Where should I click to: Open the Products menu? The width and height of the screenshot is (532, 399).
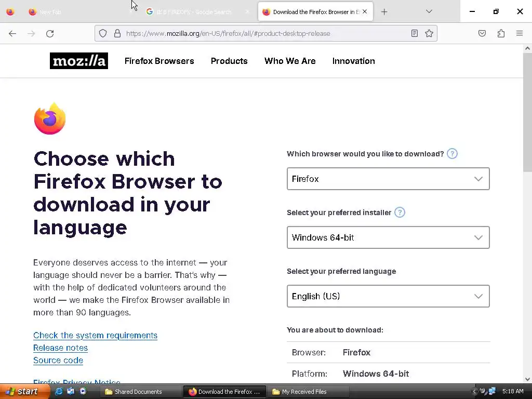[229, 61]
